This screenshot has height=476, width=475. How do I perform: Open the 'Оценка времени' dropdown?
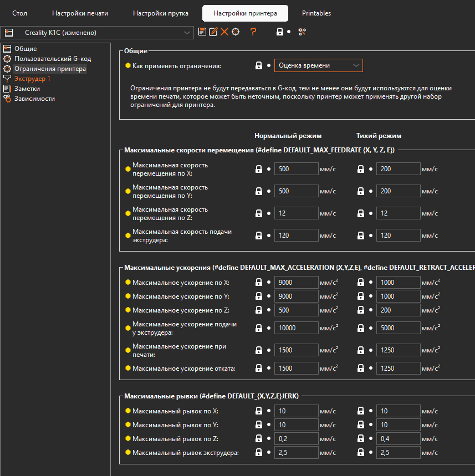[x=319, y=65]
